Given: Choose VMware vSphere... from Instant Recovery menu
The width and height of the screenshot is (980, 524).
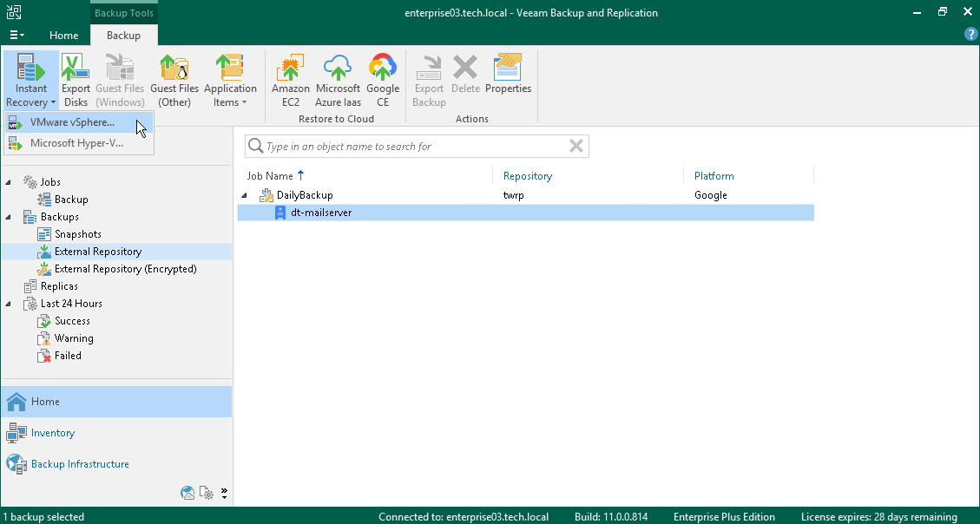Looking at the screenshot, I should coord(79,122).
